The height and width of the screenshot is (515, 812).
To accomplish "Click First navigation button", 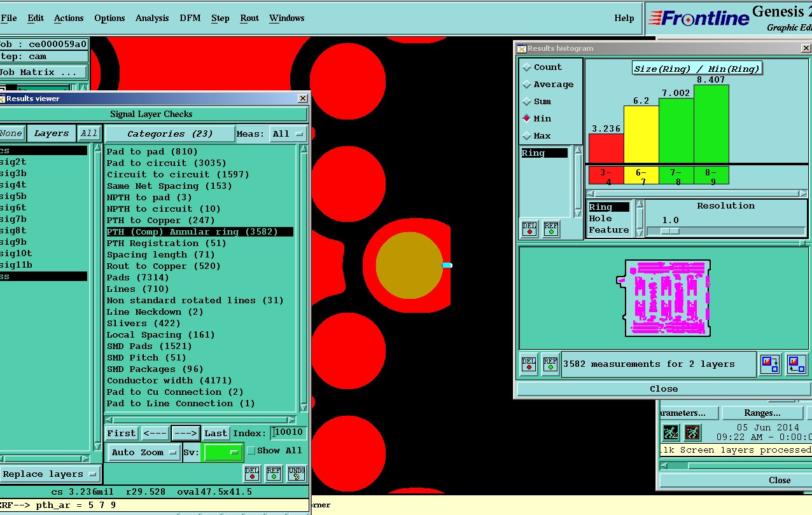I will [x=121, y=433].
